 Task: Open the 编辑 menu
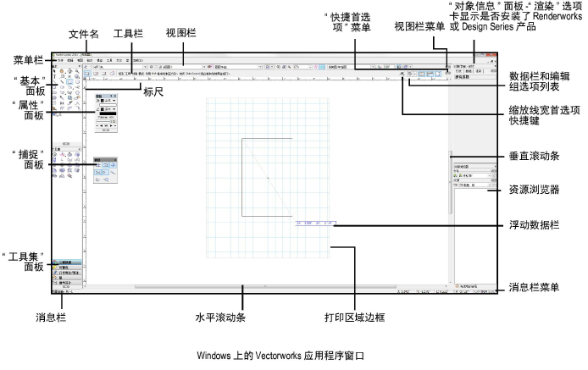click(70, 60)
